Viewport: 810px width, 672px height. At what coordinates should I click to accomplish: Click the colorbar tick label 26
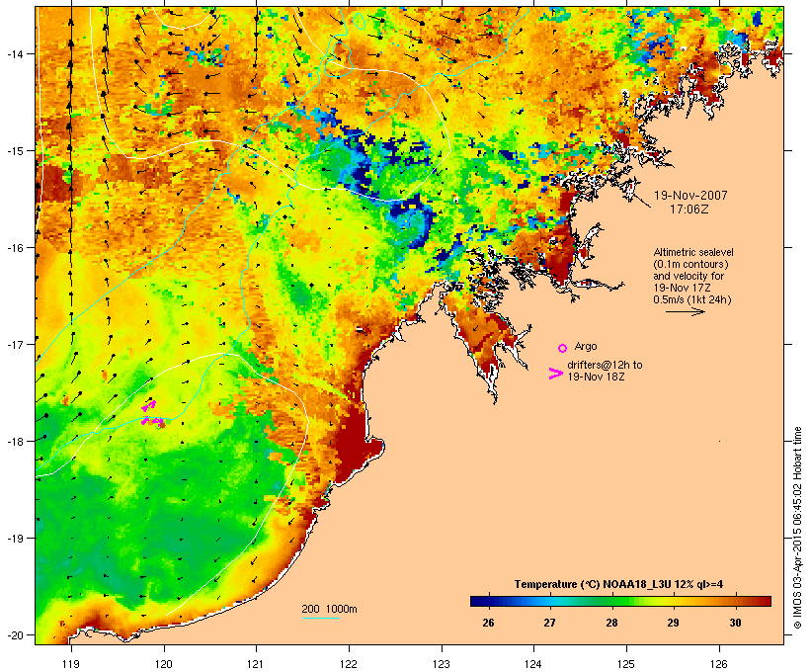tap(488, 623)
